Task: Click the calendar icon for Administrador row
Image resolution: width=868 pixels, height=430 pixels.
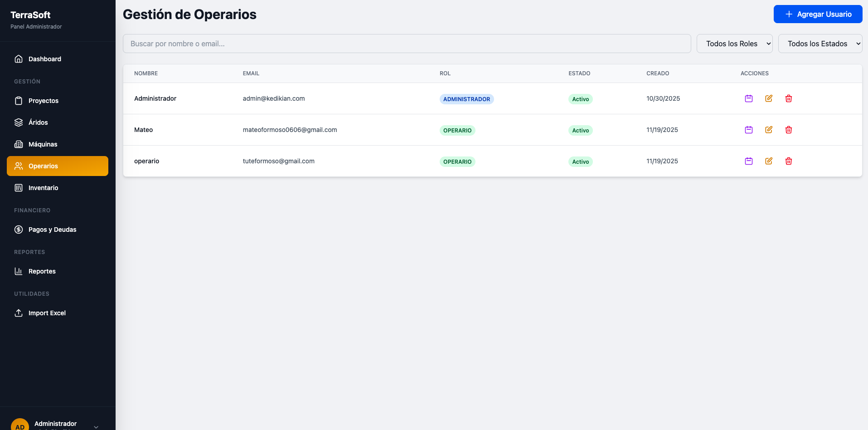Action: tap(748, 98)
